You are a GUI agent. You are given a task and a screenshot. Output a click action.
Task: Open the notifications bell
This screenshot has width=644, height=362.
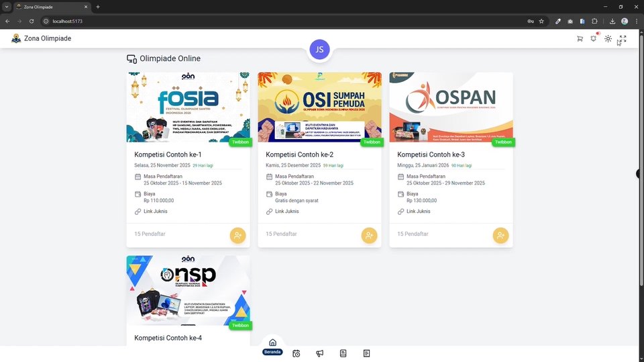(594, 38)
